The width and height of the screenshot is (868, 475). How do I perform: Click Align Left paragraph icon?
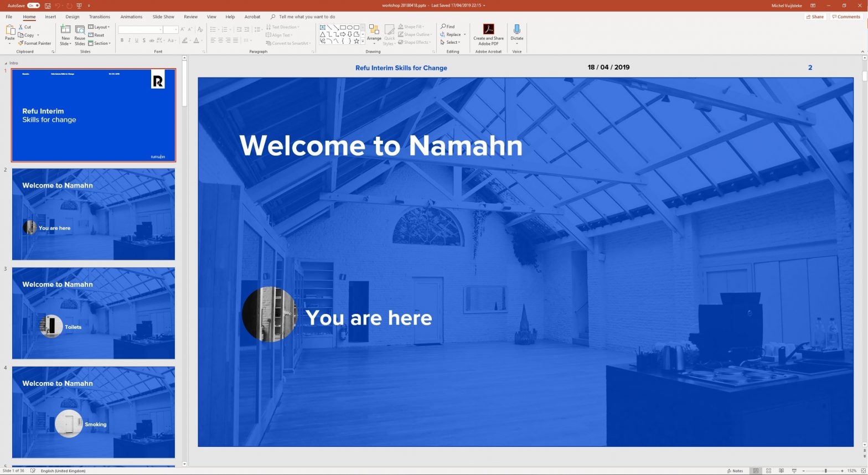point(213,40)
